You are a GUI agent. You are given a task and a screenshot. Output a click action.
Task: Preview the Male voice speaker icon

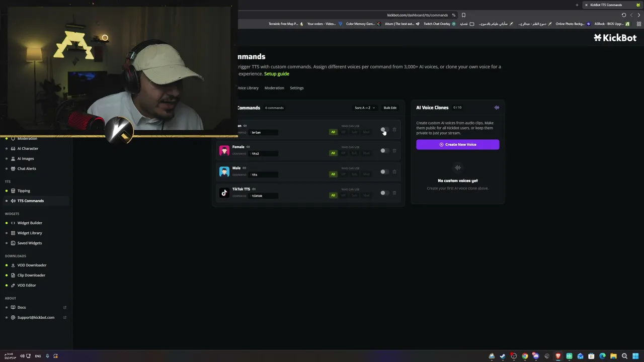pyautogui.click(x=245, y=168)
